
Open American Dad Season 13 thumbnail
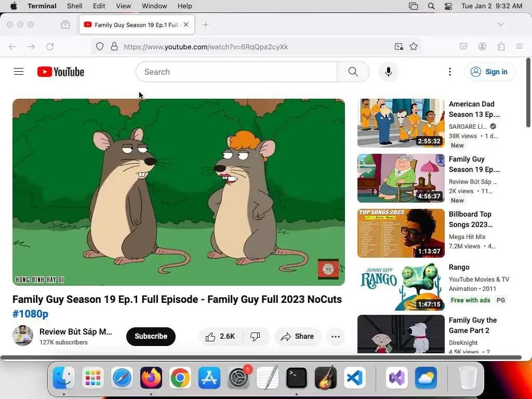coord(401,123)
